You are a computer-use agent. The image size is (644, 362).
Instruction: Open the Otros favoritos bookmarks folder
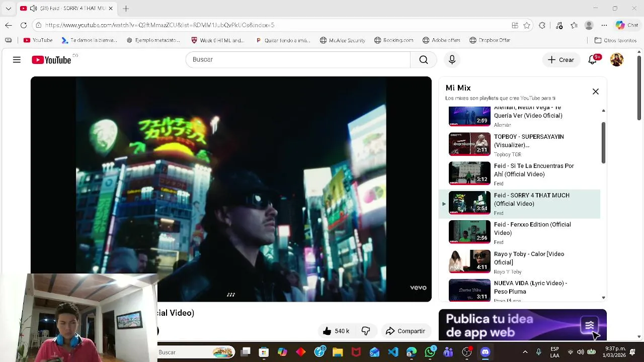pos(615,40)
